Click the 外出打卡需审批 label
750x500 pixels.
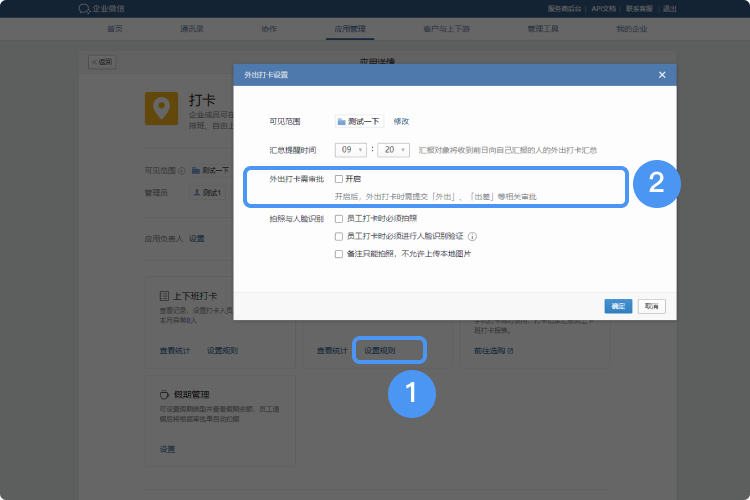pos(297,179)
